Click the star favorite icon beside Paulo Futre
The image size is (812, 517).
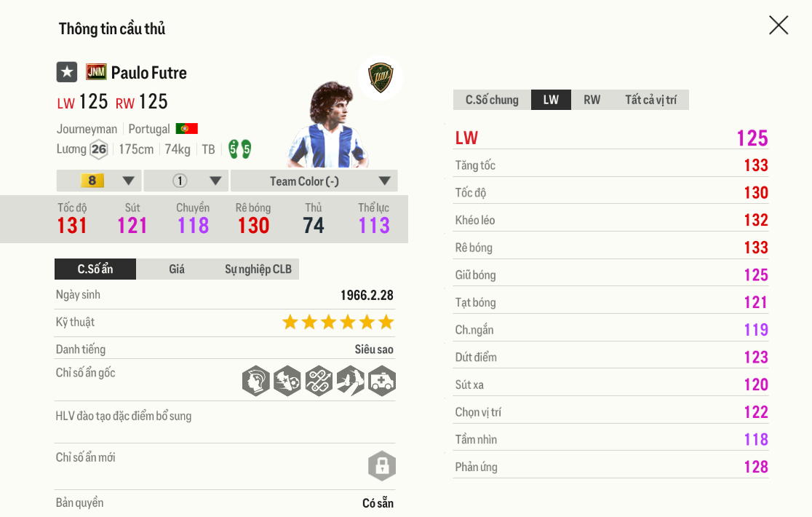(x=67, y=72)
